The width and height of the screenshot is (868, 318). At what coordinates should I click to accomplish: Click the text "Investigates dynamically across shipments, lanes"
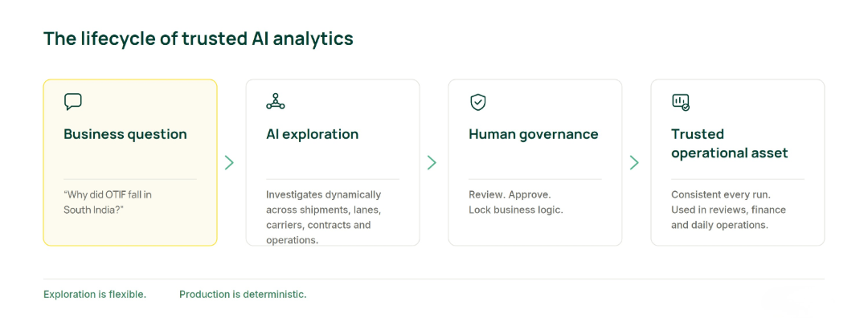(x=324, y=202)
